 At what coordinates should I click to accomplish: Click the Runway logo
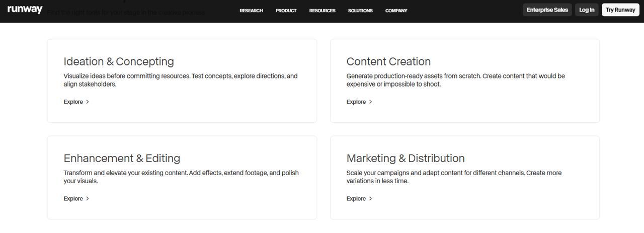(25, 10)
